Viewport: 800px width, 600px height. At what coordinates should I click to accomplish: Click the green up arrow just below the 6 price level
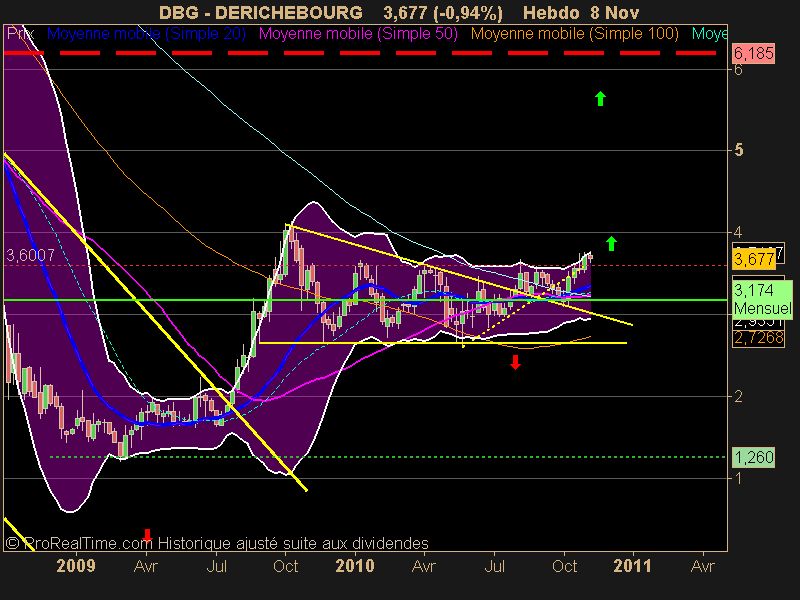point(601,98)
